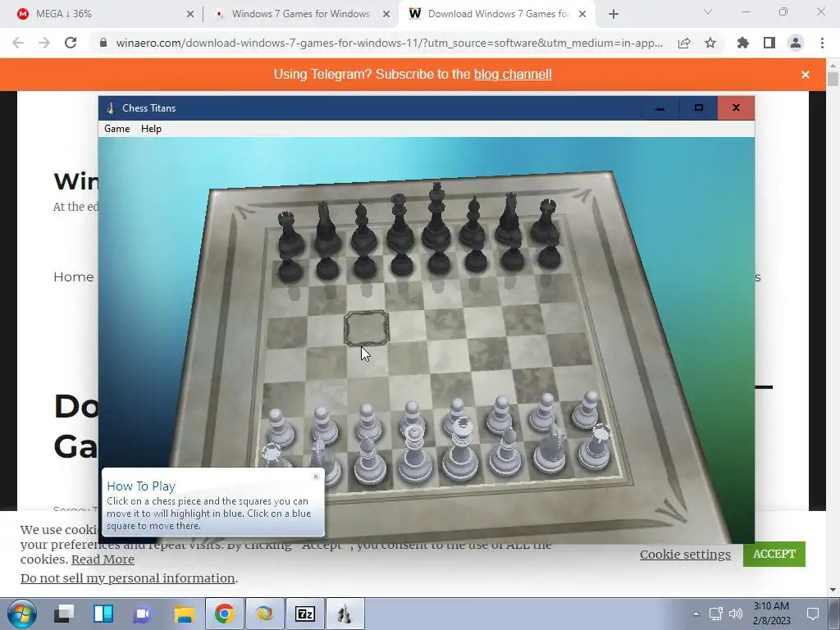This screenshot has height=630, width=840.
Task: Bookmark this page with the star icon
Action: tap(710, 43)
